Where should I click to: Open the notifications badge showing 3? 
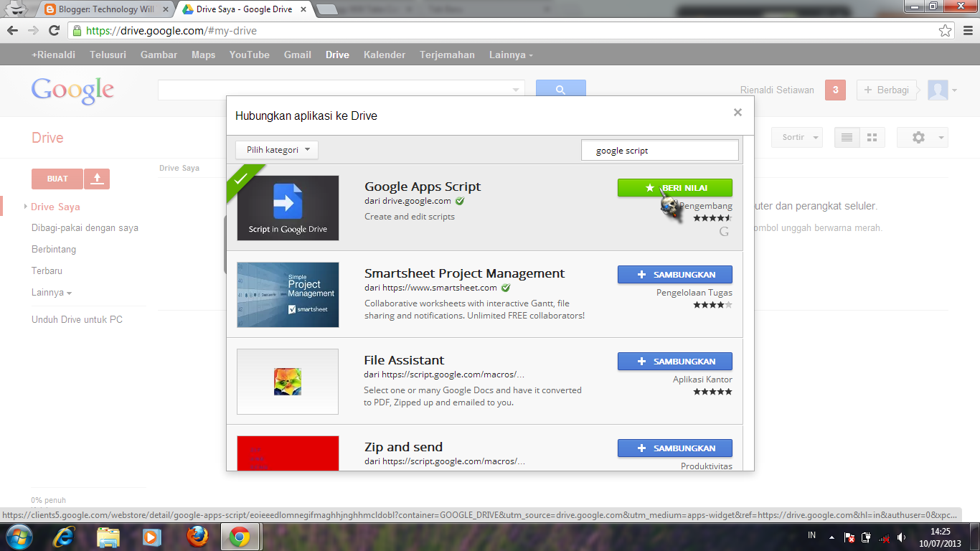835,90
